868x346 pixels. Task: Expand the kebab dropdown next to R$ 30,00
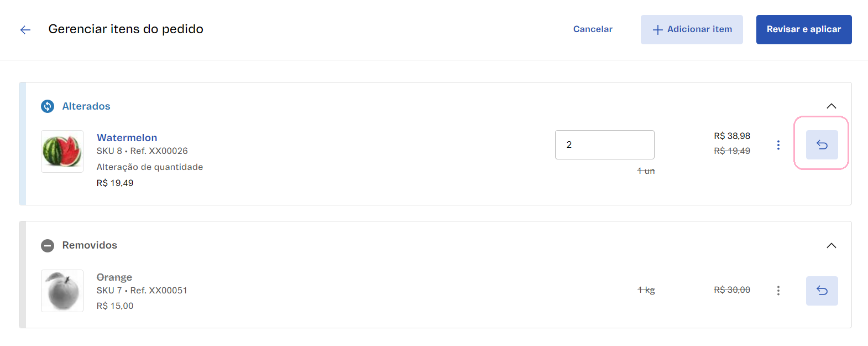pos(778,290)
